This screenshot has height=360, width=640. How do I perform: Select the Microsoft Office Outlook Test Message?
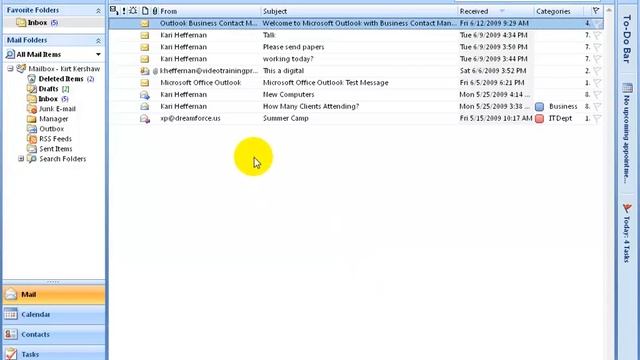pyautogui.click(x=356, y=82)
